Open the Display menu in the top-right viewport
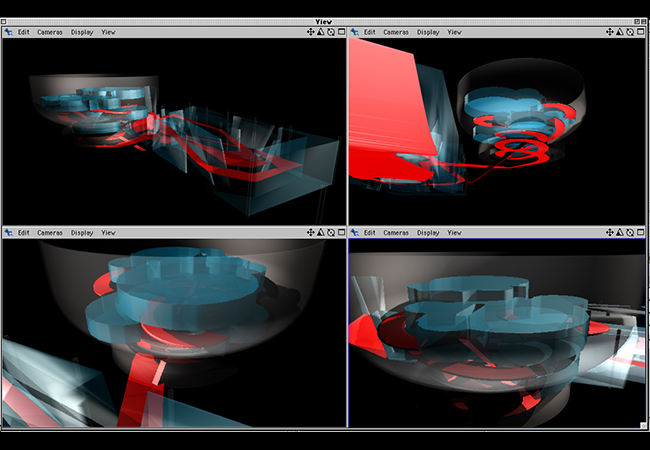The width and height of the screenshot is (650, 450). point(428,32)
